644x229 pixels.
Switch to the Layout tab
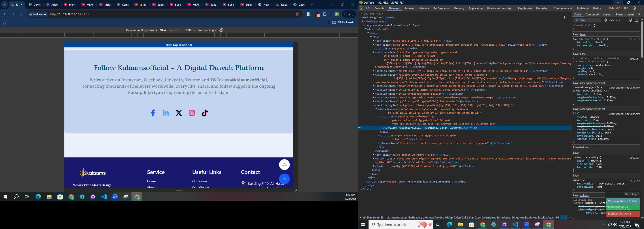(x=607, y=15)
